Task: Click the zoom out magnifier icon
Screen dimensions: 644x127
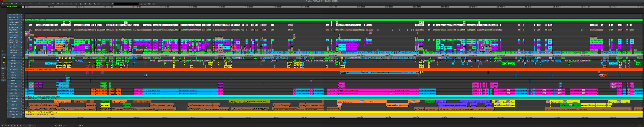Action: click(67, 4)
